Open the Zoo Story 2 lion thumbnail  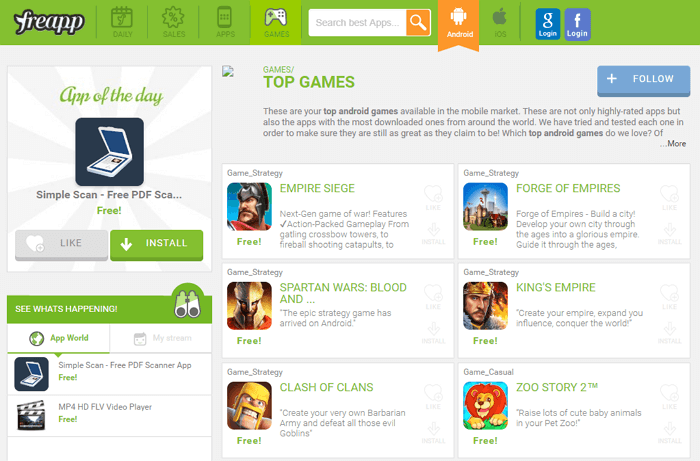[485, 405]
